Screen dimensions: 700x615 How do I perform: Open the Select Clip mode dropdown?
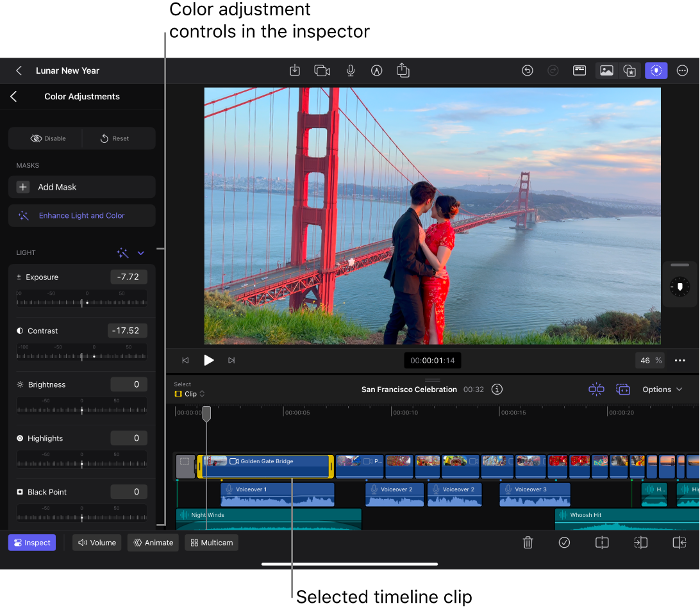point(190,393)
